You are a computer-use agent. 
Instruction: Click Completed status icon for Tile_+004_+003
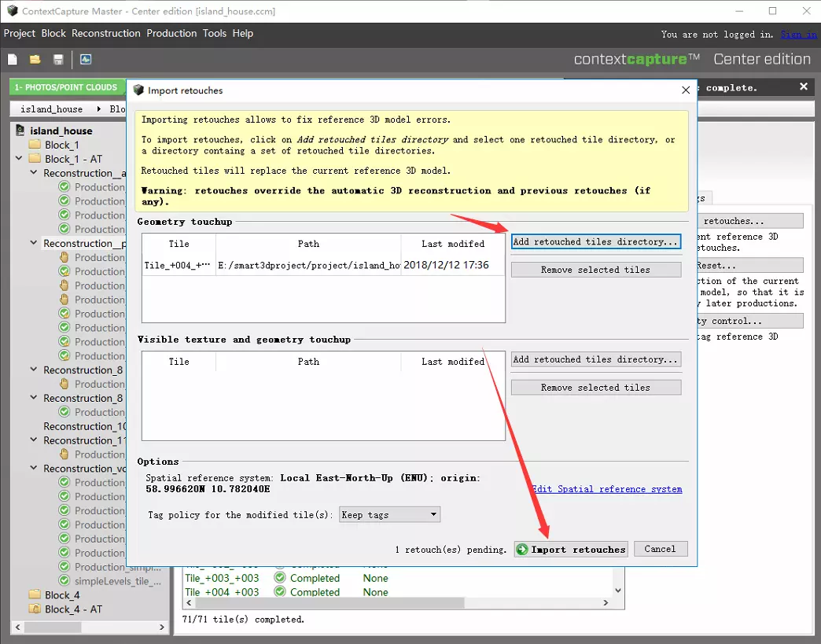(280, 591)
